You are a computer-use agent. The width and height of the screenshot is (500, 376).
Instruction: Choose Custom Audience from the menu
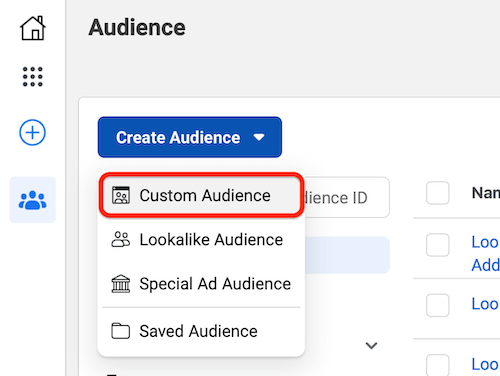point(201,195)
